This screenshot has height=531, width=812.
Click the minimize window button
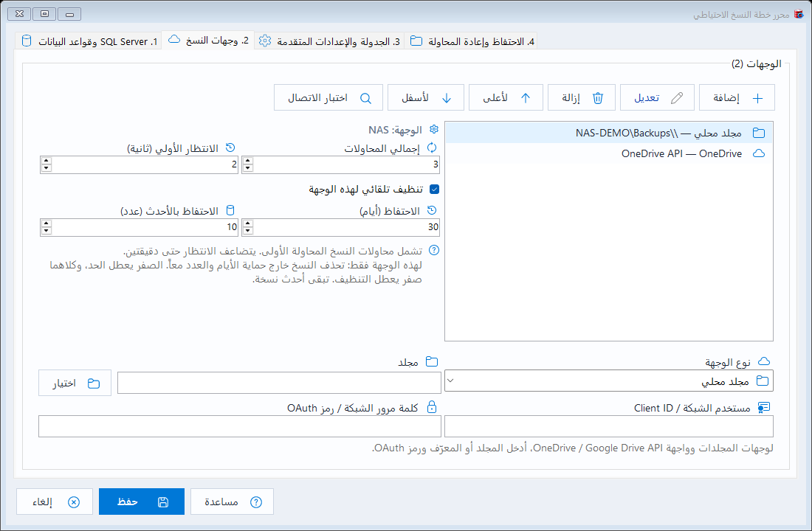(x=69, y=14)
